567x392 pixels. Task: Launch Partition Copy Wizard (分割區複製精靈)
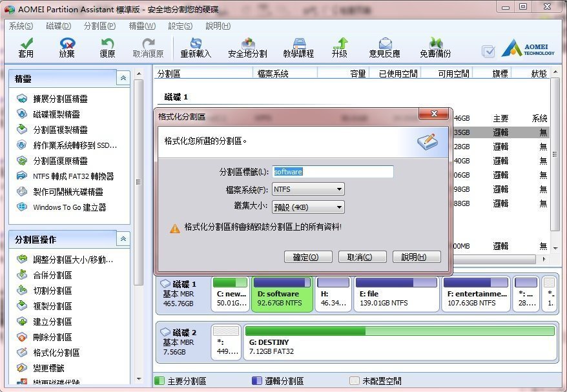(60, 130)
